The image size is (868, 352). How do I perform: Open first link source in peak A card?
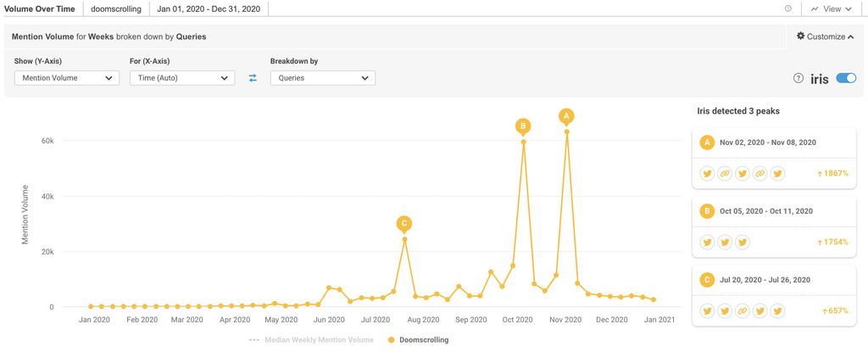[725, 174]
